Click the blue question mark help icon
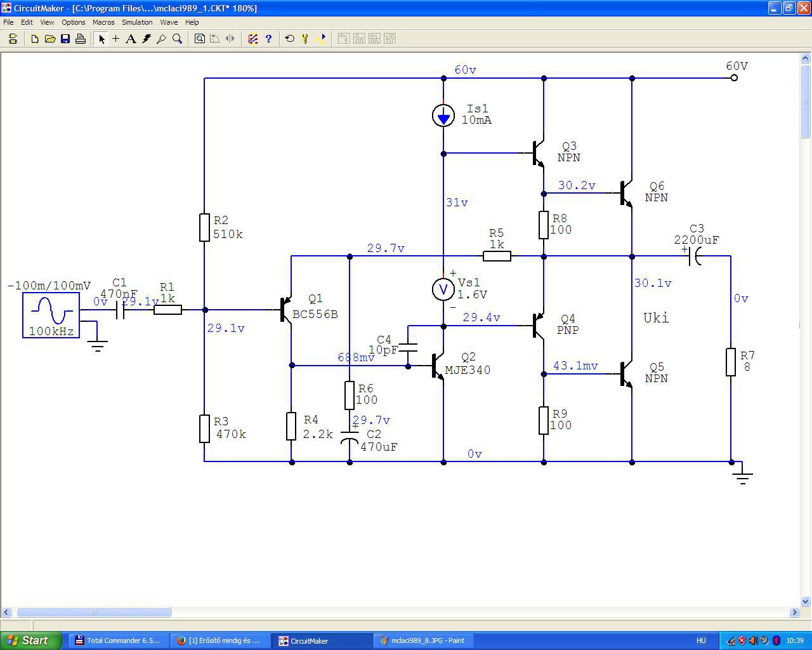The image size is (812, 650). tap(268, 39)
